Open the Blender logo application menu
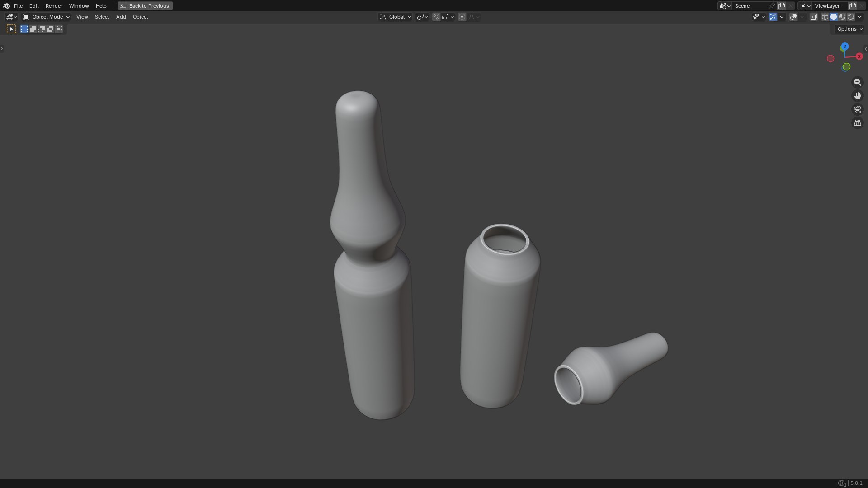868x488 pixels. coord(6,6)
